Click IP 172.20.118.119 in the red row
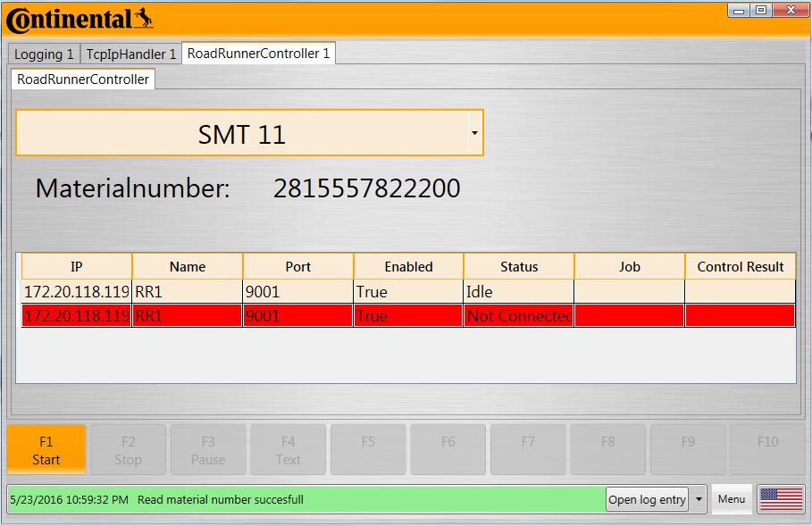The image size is (812, 526). [77, 316]
